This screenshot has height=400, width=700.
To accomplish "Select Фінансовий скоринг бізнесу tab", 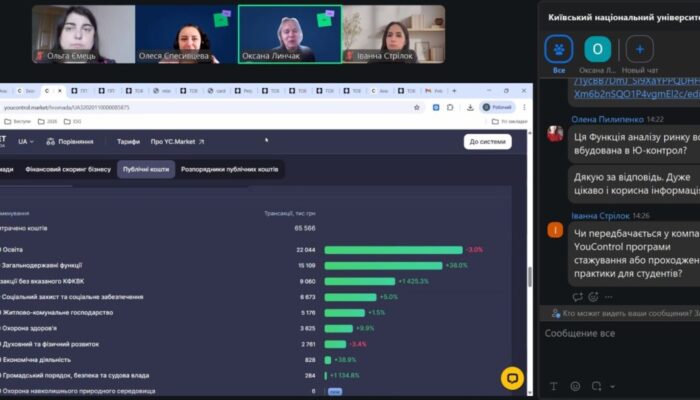I will click(x=68, y=169).
